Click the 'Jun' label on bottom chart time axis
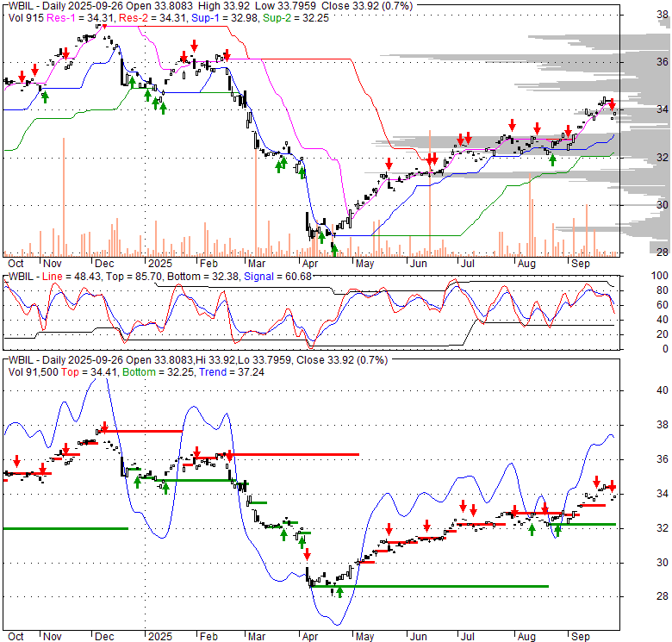The width and height of the screenshot is (672, 642). click(x=418, y=637)
